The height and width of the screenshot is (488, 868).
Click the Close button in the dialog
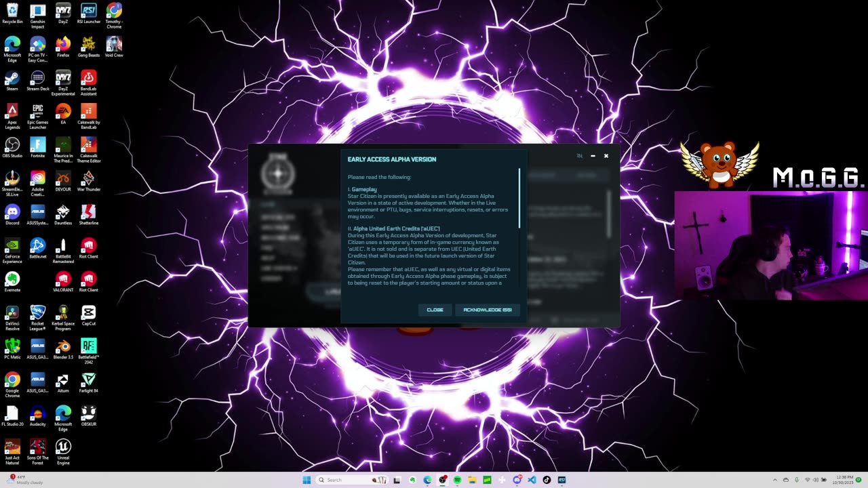pos(435,310)
